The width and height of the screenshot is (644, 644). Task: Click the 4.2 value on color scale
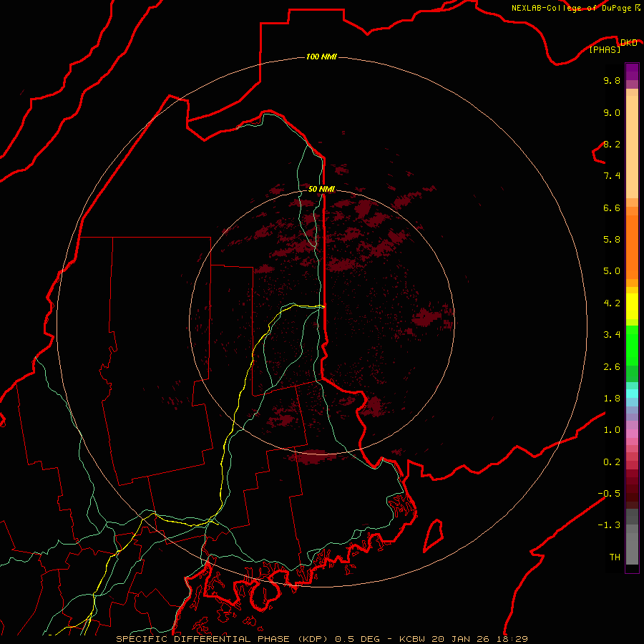[612, 303]
